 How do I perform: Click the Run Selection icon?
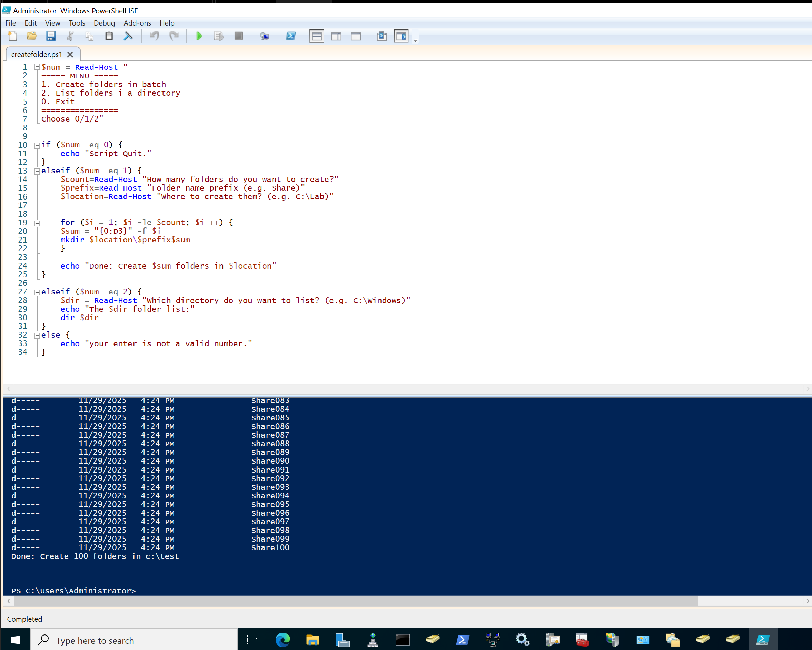click(218, 36)
